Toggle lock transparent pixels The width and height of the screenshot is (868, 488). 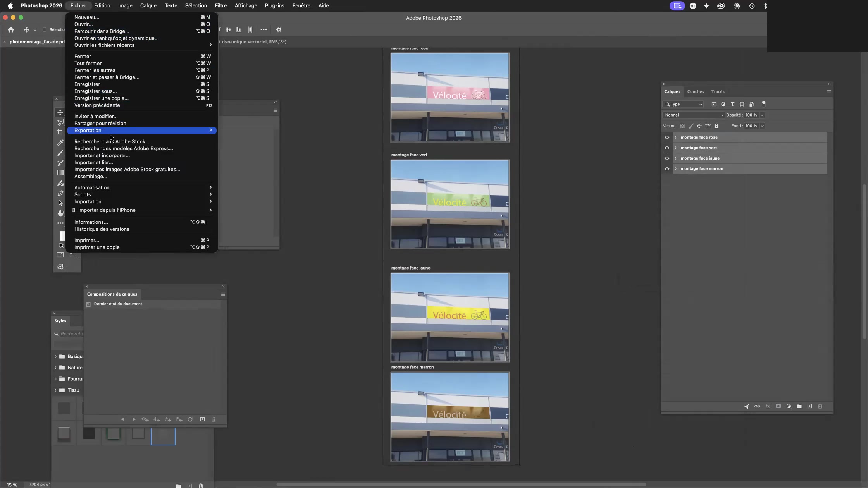pyautogui.click(x=682, y=126)
